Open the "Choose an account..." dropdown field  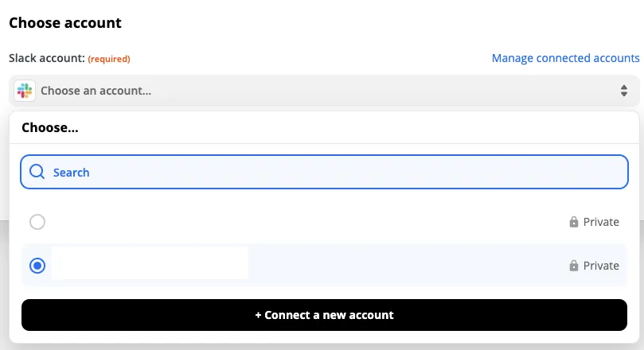click(318, 91)
